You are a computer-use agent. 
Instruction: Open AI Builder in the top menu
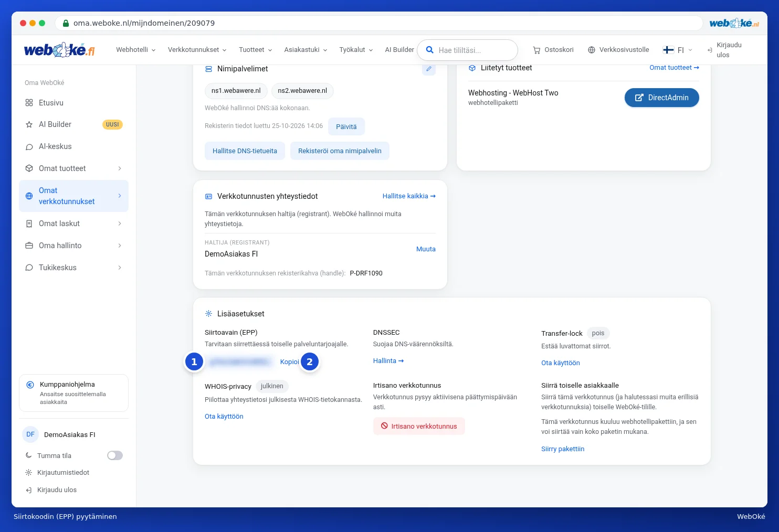pos(399,50)
